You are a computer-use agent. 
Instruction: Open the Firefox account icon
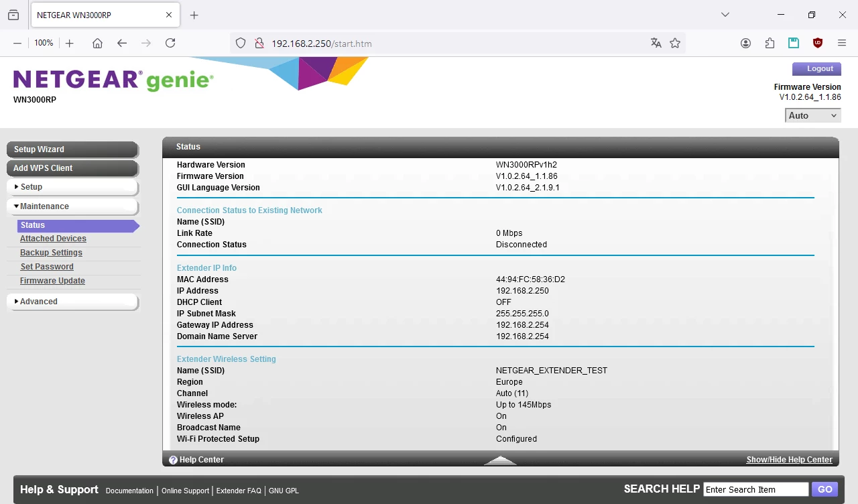coord(745,43)
